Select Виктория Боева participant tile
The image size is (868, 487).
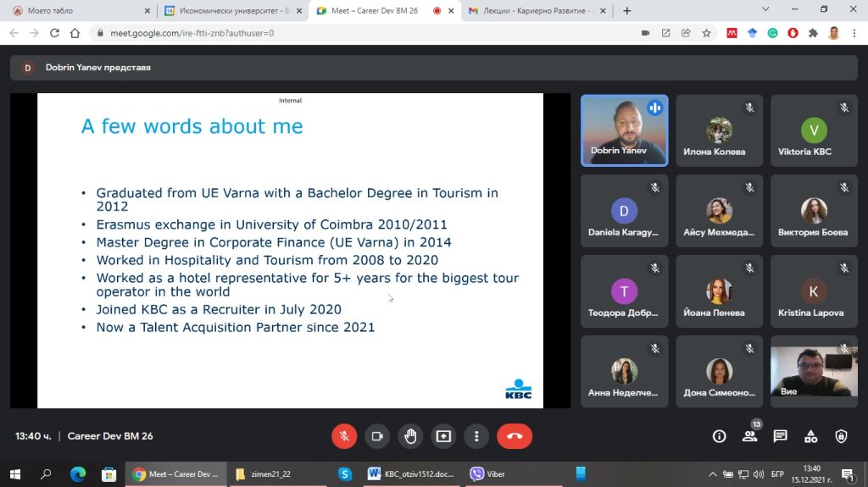coord(814,211)
